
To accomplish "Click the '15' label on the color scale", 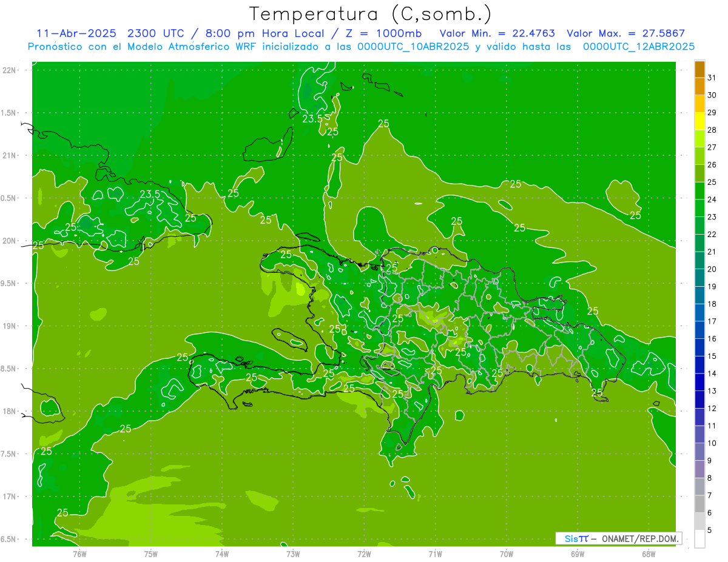I will (x=712, y=356).
